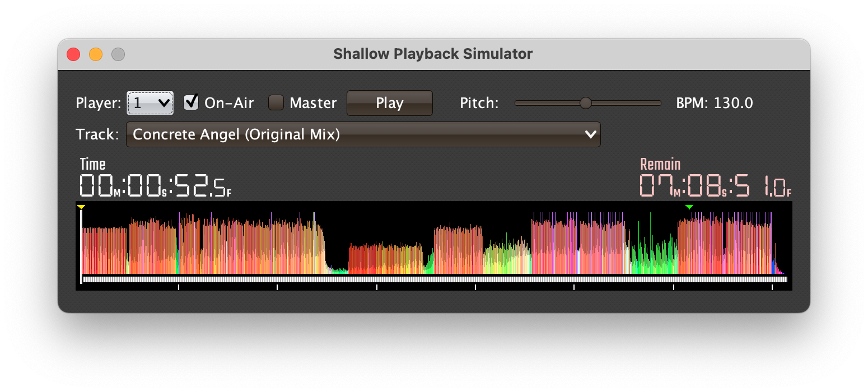Click the Play button
The image size is (868, 392).
[390, 103]
